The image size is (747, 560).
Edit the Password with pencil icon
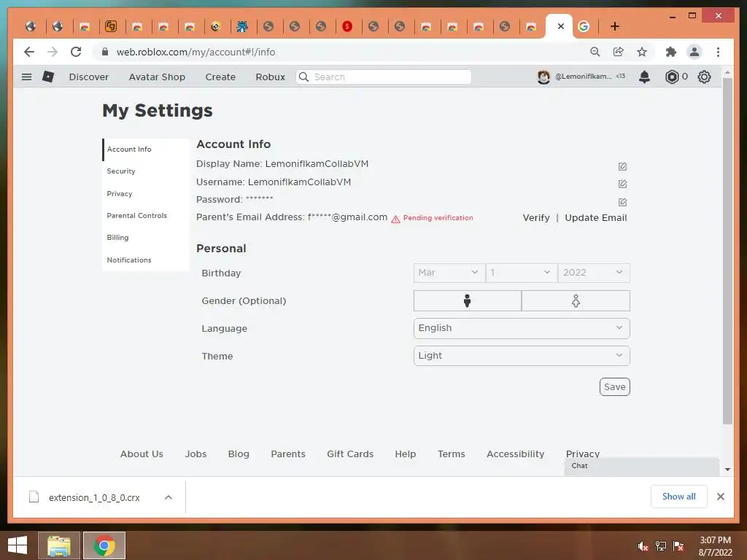pyautogui.click(x=622, y=202)
